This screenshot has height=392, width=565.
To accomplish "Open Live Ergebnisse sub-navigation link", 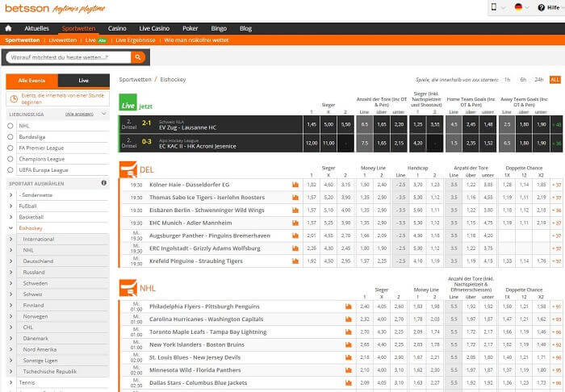I will point(136,40).
